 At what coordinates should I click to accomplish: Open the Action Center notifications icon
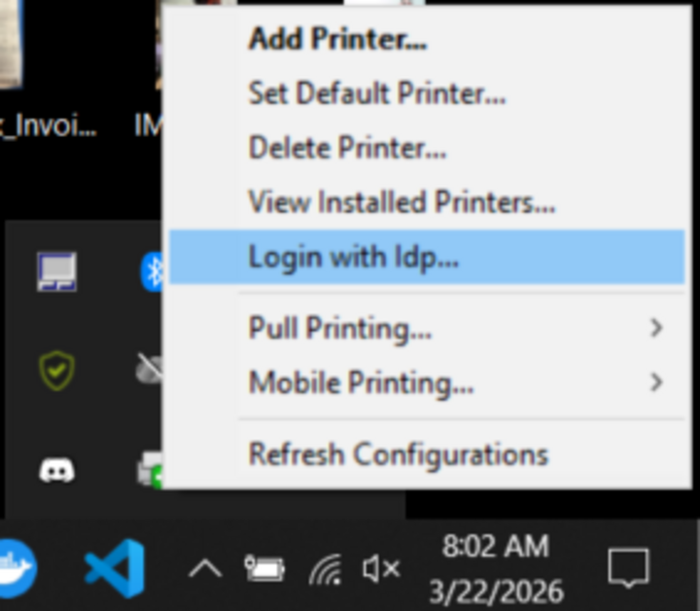point(628,568)
